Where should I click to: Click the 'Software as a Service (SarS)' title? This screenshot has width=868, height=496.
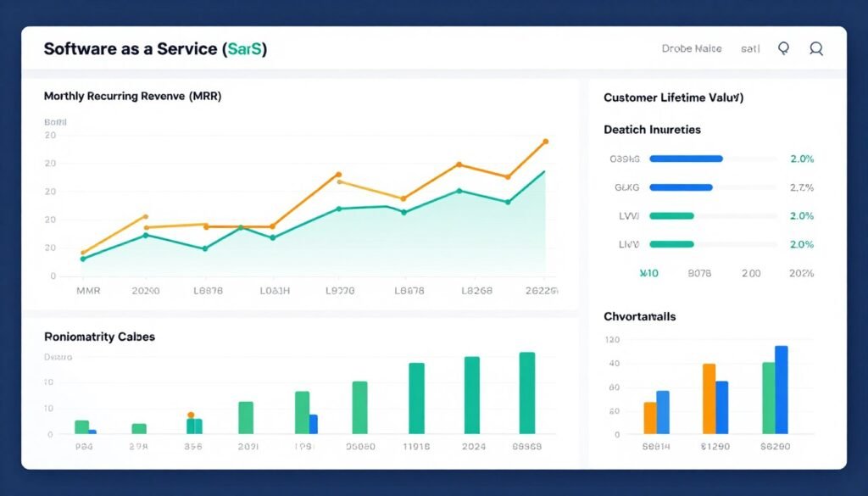tap(155, 48)
